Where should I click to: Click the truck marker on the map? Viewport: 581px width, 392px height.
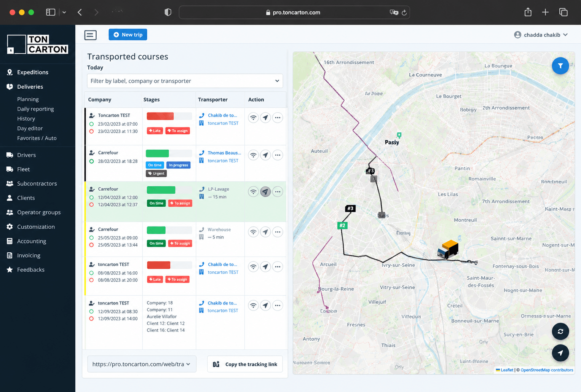(448, 250)
